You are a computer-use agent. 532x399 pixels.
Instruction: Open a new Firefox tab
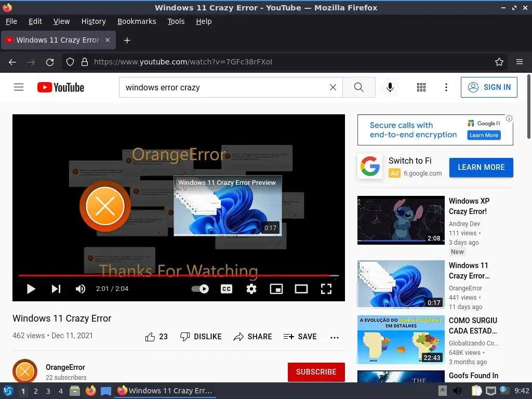[x=127, y=41]
